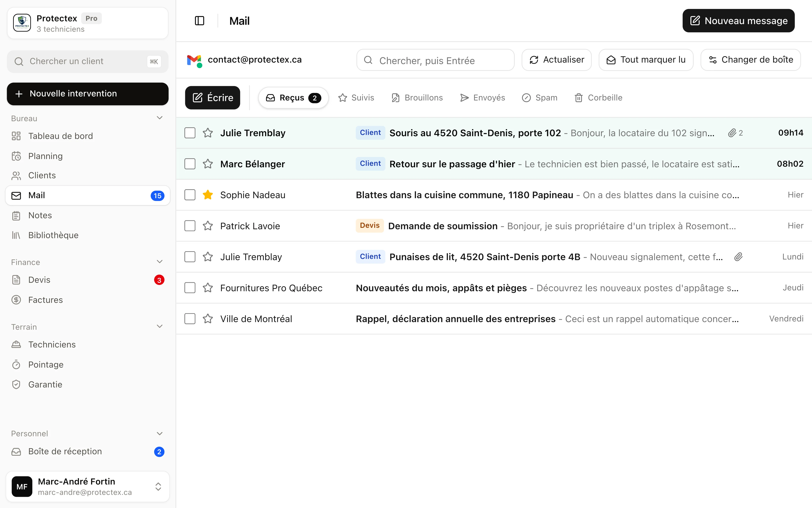Open the Techniciens page
812x508 pixels.
(88, 345)
